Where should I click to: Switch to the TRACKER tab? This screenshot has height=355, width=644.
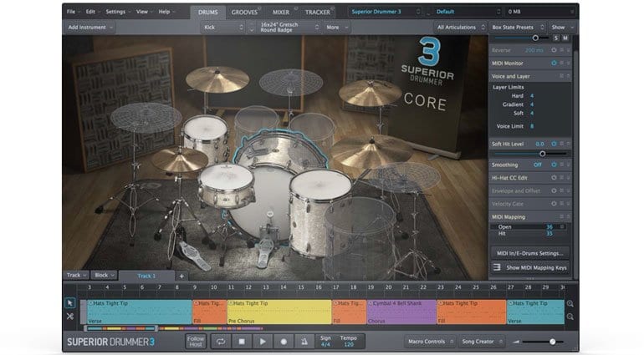(318, 12)
